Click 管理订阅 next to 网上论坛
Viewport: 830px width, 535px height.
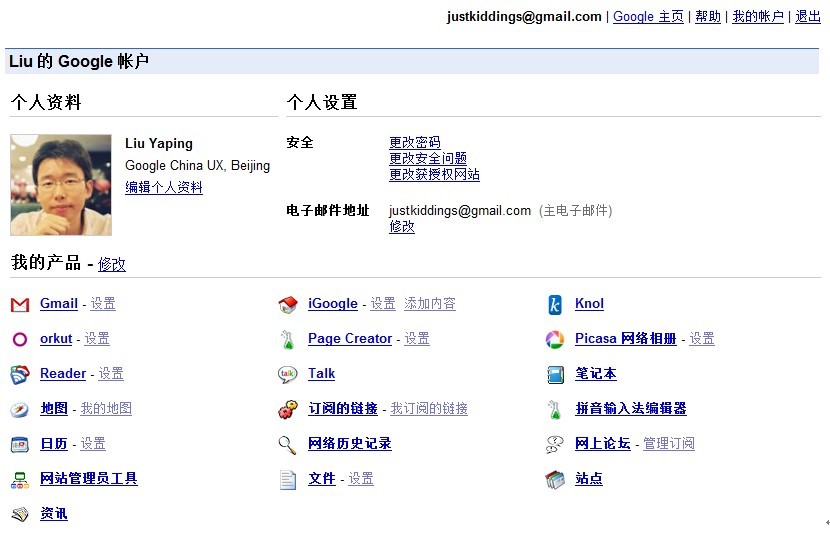tap(669, 443)
